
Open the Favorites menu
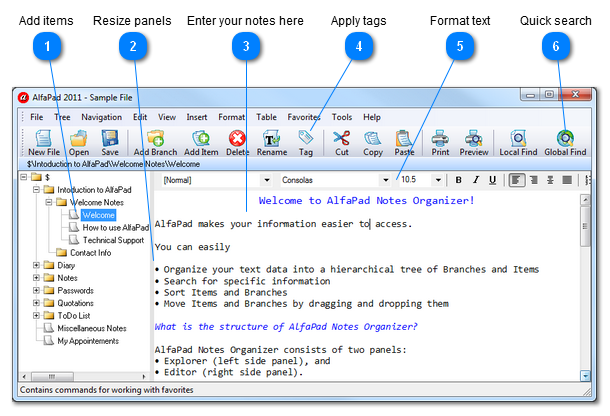coord(304,117)
